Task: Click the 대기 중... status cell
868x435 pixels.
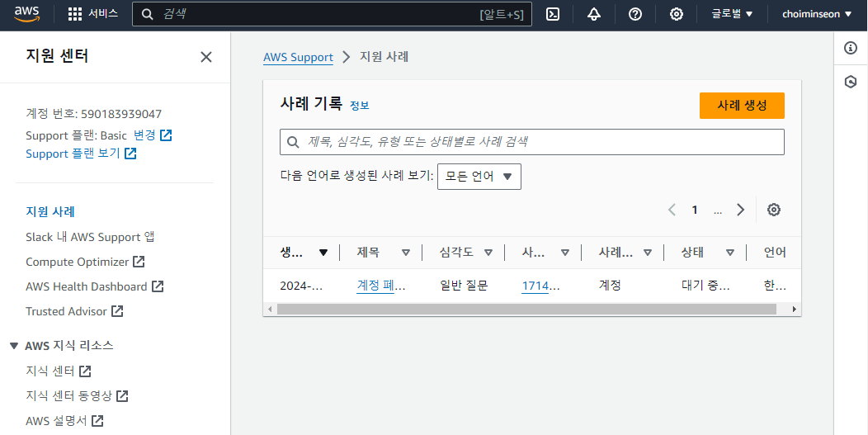Action: [705, 286]
